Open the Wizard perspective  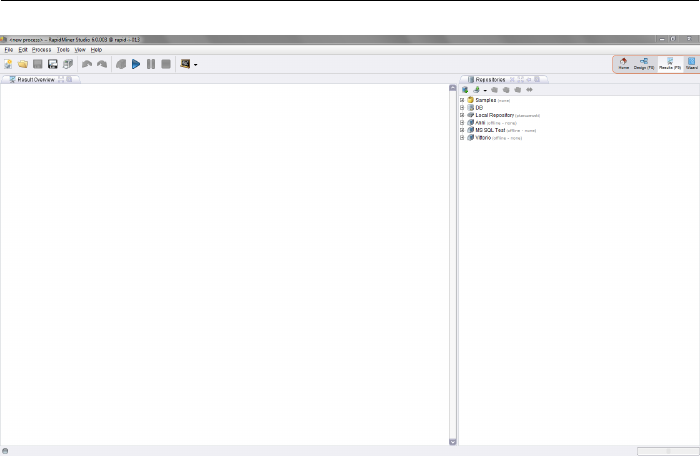tap(692, 64)
